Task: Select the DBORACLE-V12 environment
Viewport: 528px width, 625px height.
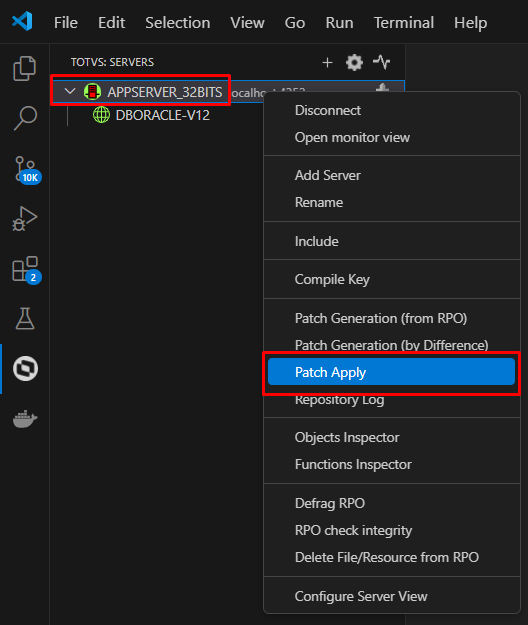Action: pyautogui.click(x=163, y=115)
